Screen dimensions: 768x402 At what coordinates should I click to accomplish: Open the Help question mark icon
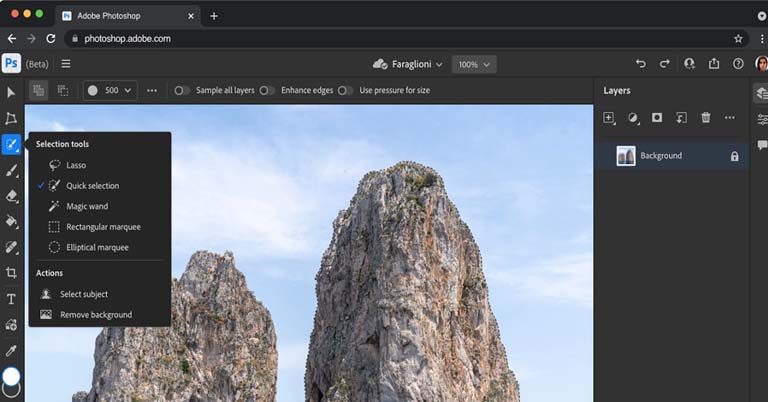(738, 64)
